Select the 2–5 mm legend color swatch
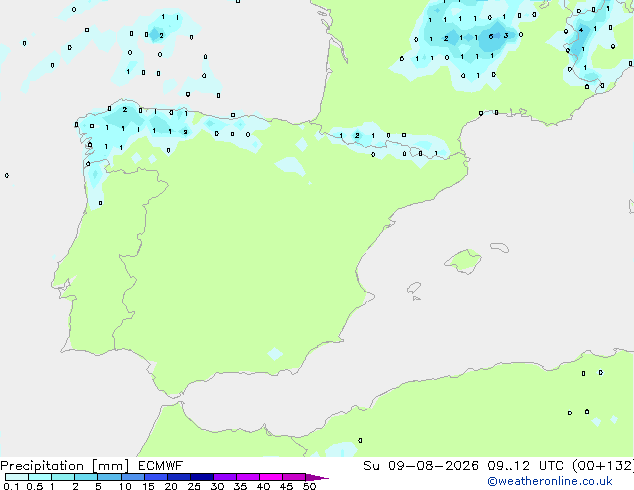Image resolution: width=634 pixels, height=490 pixels. 86,477
